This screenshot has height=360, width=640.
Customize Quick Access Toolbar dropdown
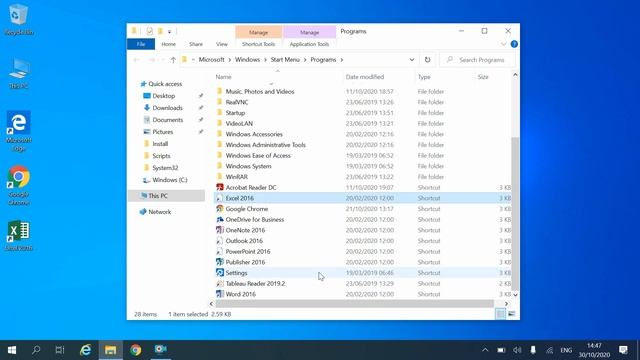[x=169, y=31]
